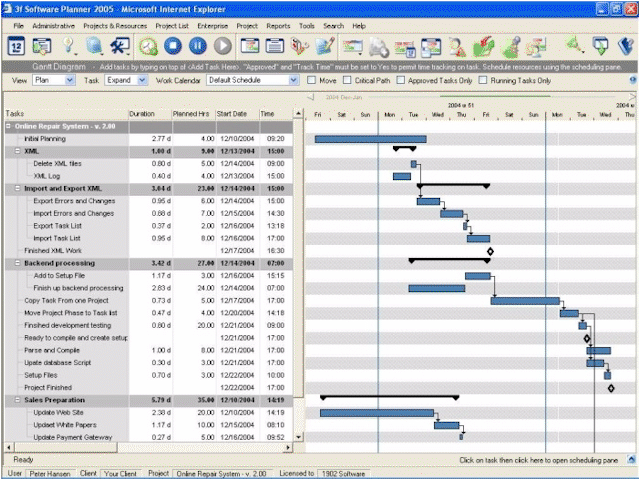Collapse the Import and Export XML group
Viewport: 640px width, 480px height.
coord(18,188)
